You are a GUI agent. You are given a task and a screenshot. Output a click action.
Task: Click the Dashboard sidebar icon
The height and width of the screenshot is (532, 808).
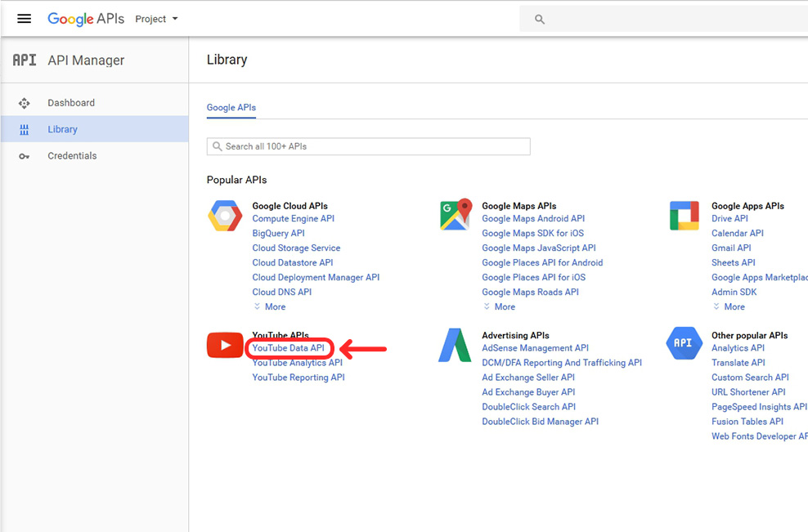pyautogui.click(x=25, y=103)
